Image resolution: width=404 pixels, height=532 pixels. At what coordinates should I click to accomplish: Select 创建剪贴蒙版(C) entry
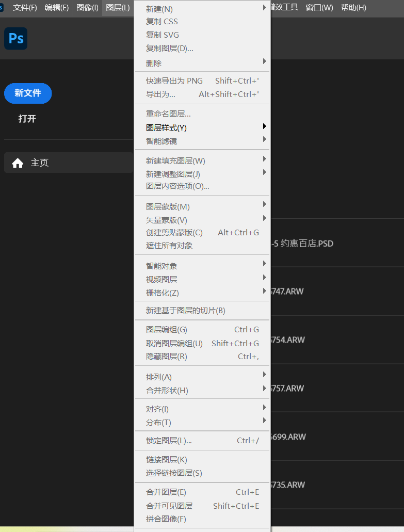[x=202, y=233]
